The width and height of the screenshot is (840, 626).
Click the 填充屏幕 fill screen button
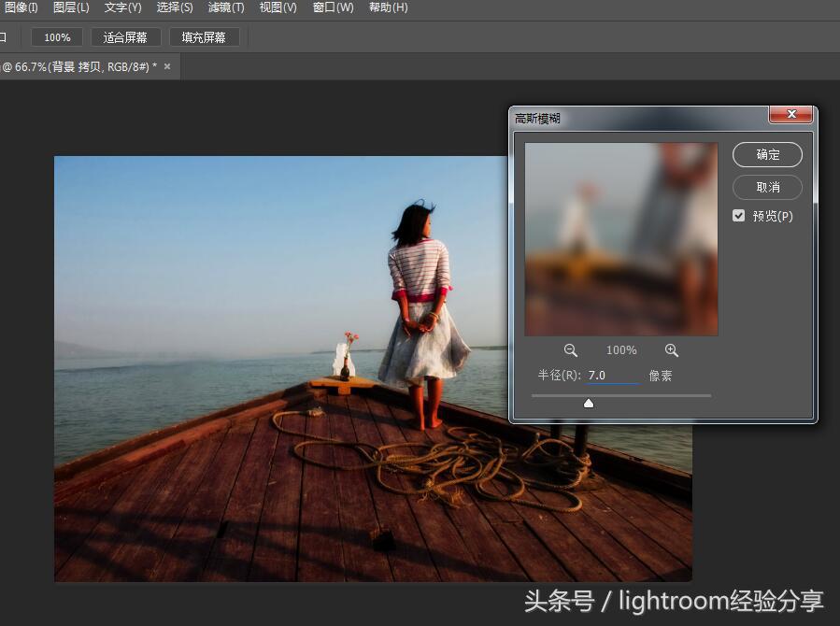click(x=204, y=37)
